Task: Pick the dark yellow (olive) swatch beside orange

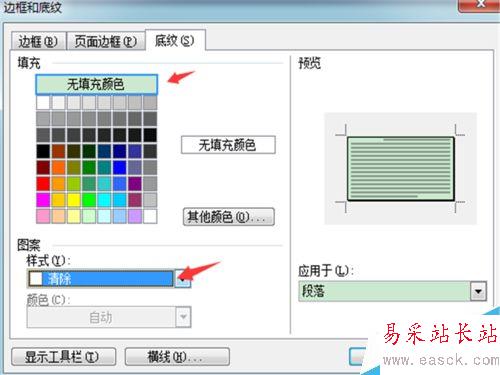Action: tap(74, 167)
